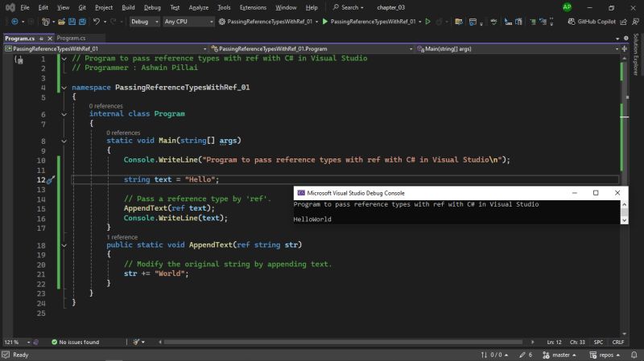Click scroll-down arrow in Debug Console
644x361 pixels.
(x=625, y=220)
